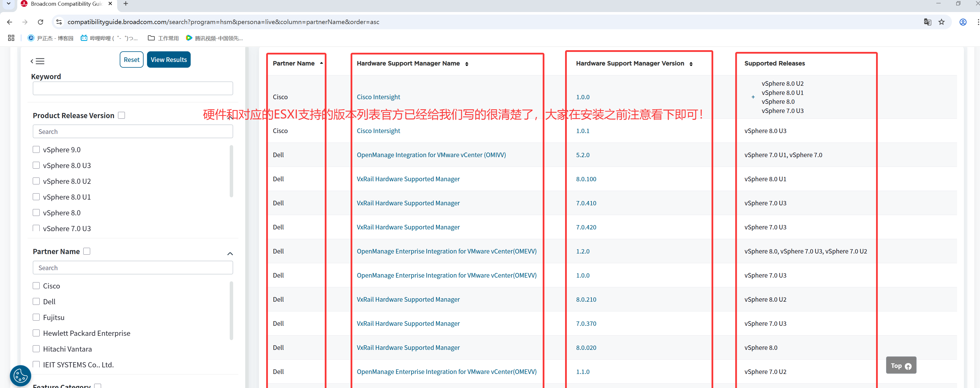The image size is (980, 388).
Task: Sort by Hardware Support Manager Name
Action: point(466,64)
